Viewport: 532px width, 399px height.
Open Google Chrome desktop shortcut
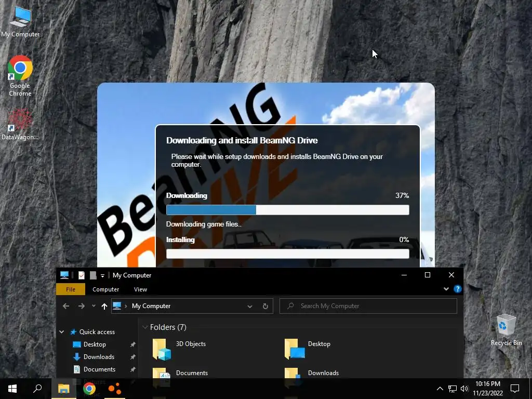[x=20, y=76]
